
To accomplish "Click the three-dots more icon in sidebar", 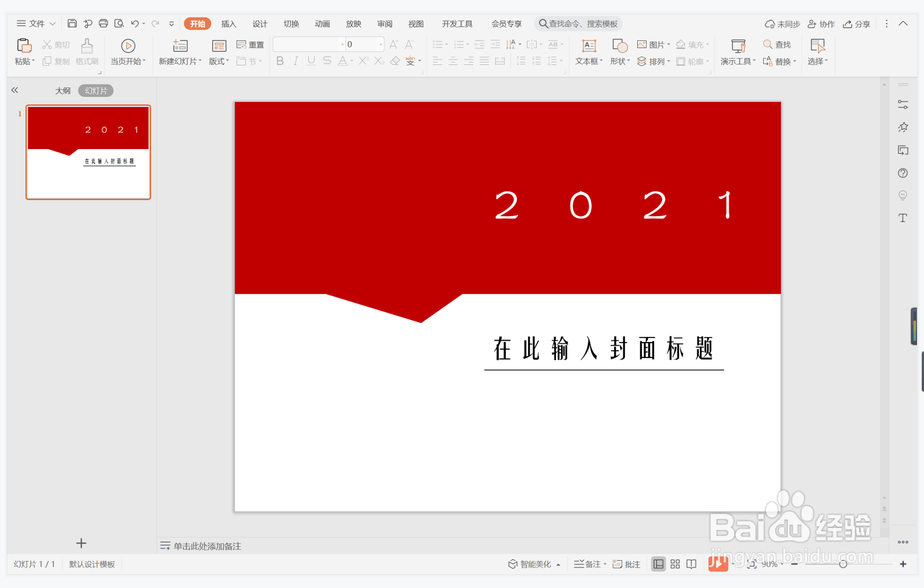I will point(903,542).
